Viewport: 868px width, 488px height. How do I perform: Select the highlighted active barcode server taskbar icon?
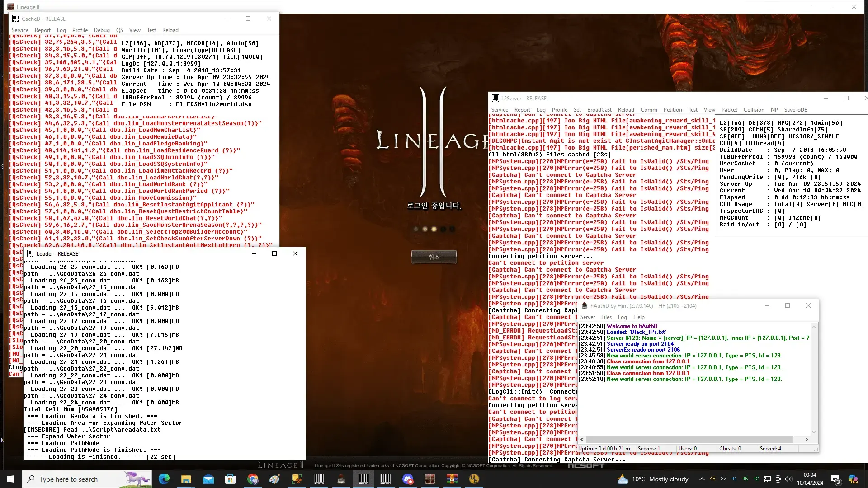click(363, 479)
